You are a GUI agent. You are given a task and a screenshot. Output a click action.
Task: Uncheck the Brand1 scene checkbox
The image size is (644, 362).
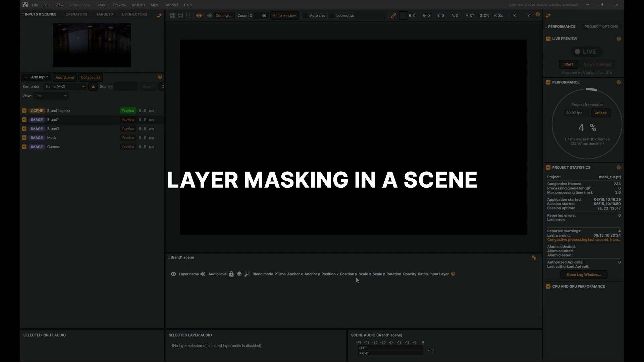coord(24,111)
